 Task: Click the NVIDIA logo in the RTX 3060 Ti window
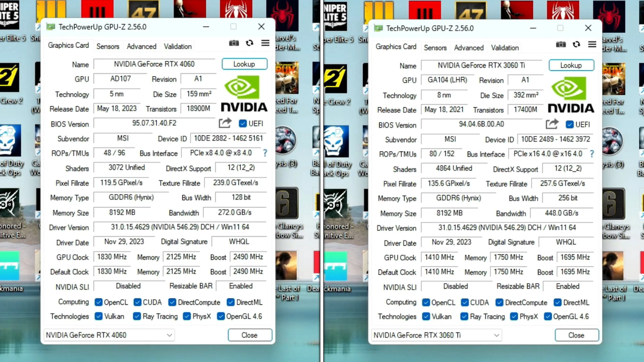[570, 94]
